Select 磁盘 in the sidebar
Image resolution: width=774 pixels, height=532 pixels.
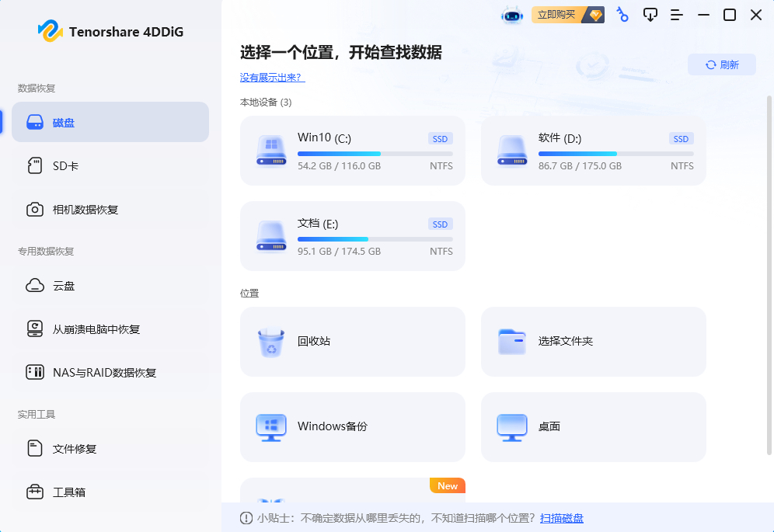(x=110, y=122)
